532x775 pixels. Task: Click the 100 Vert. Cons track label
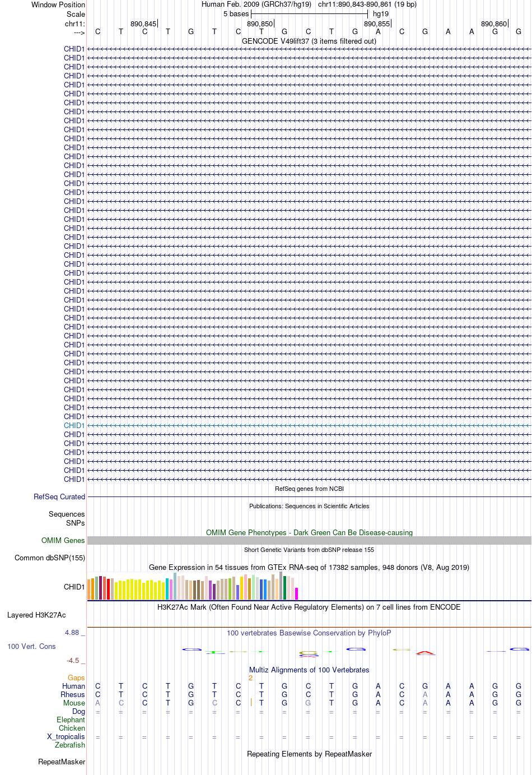[x=31, y=646]
